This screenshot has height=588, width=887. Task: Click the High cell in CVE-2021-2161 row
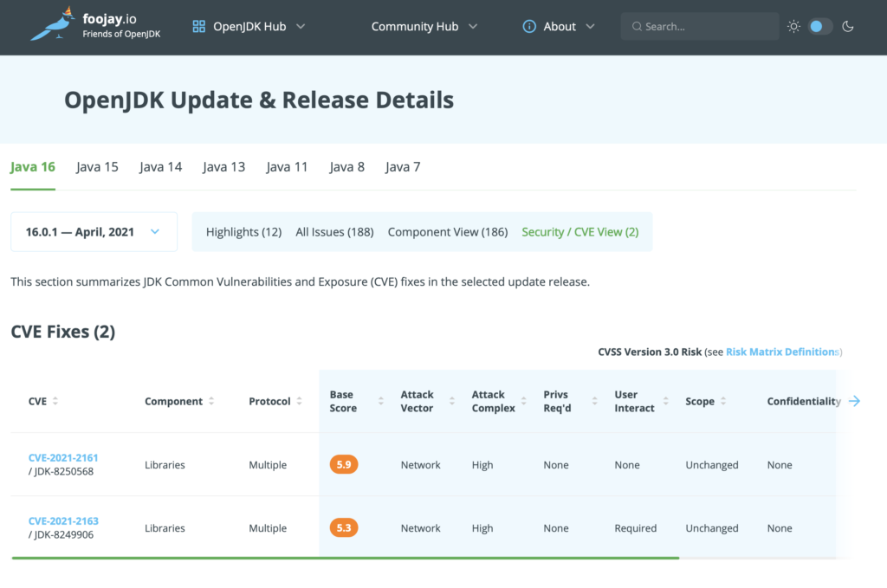coord(482,465)
